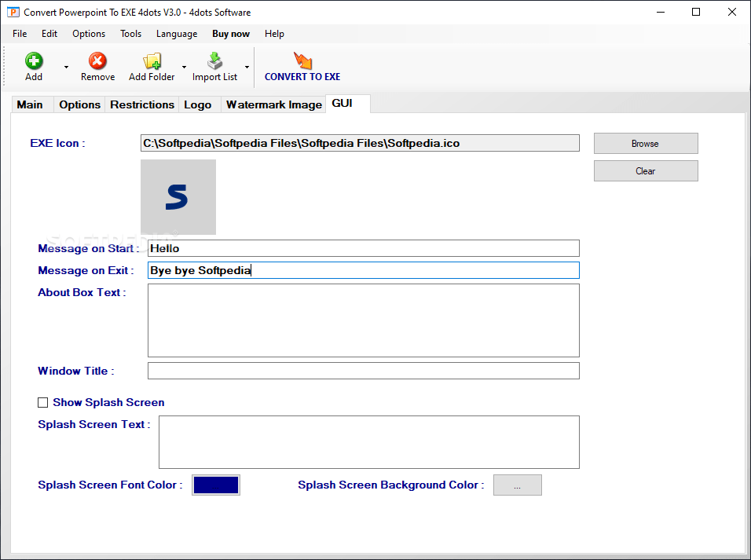Open the File menu

20,34
